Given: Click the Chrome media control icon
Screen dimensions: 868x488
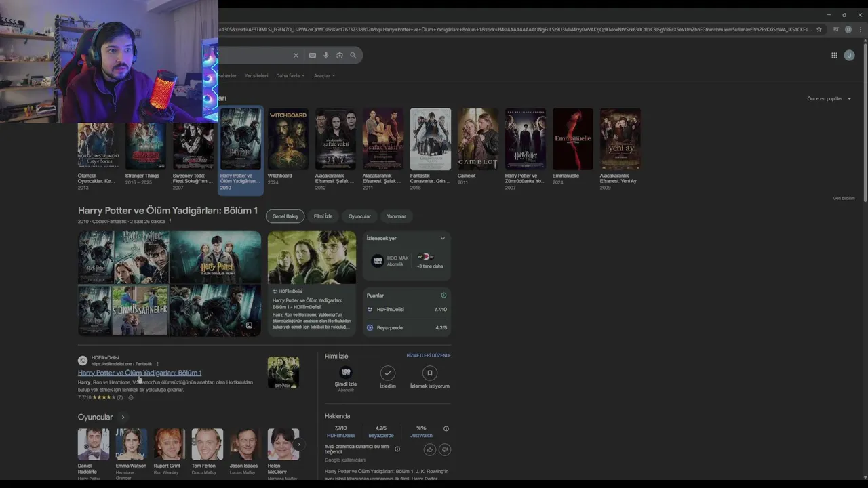Looking at the screenshot, I should [836, 29].
